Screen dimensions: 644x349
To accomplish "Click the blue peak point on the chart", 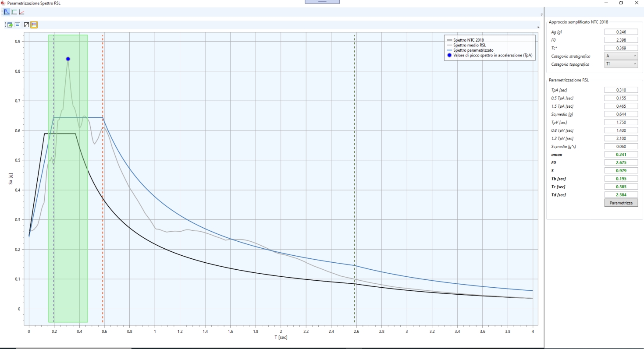I will pos(68,59).
